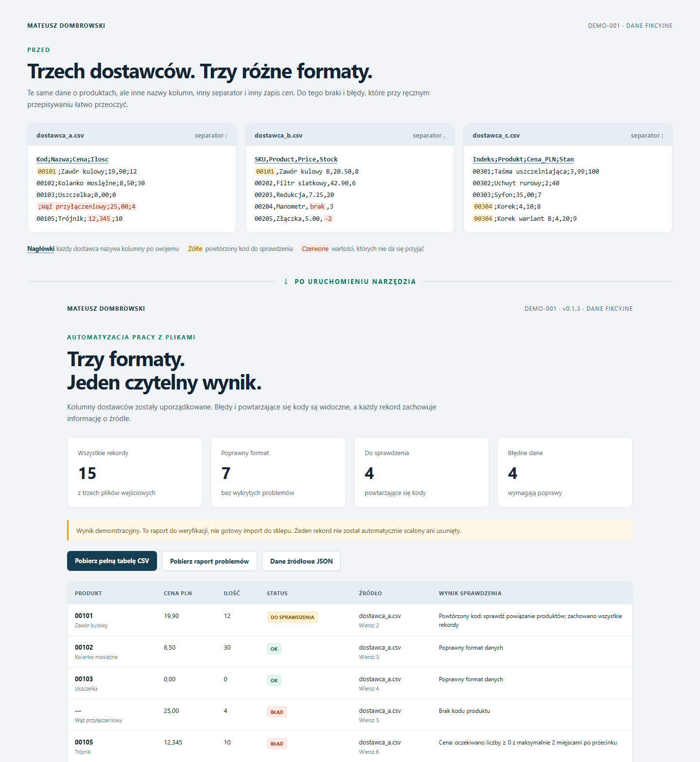Click the 'Do sprawdzenia' summary card
The image size is (700, 762).
point(421,472)
